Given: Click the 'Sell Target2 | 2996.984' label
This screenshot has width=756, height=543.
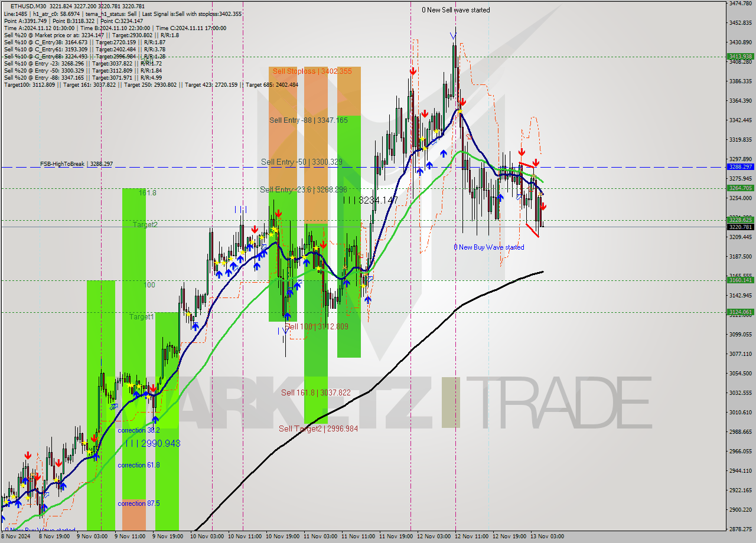Looking at the screenshot, I should coord(318,428).
